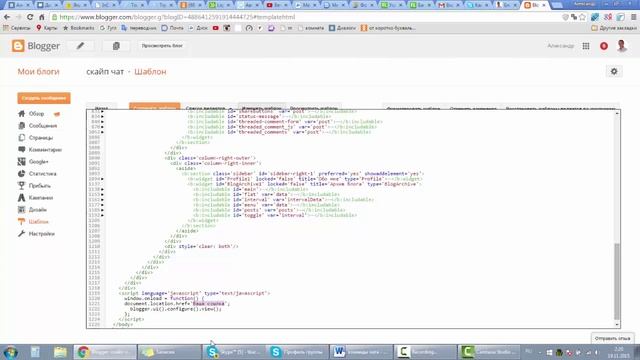Open the Google apps grid icon
This screenshot has width=640, height=360.
pyautogui.click(x=586, y=46)
